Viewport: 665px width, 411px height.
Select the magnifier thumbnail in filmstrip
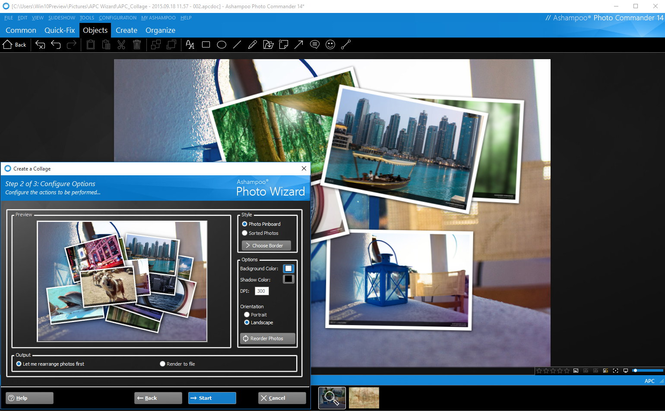click(x=332, y=398)
